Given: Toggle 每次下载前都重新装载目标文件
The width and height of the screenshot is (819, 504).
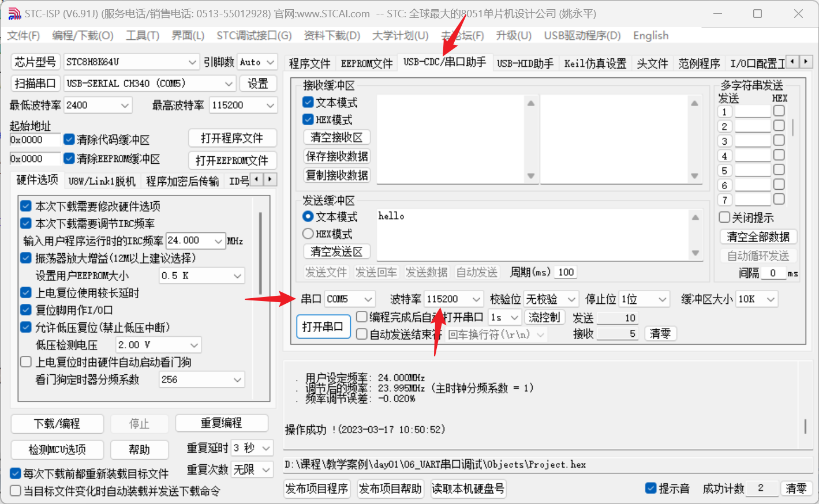Looking at the screenshot, I should point(16,473).
